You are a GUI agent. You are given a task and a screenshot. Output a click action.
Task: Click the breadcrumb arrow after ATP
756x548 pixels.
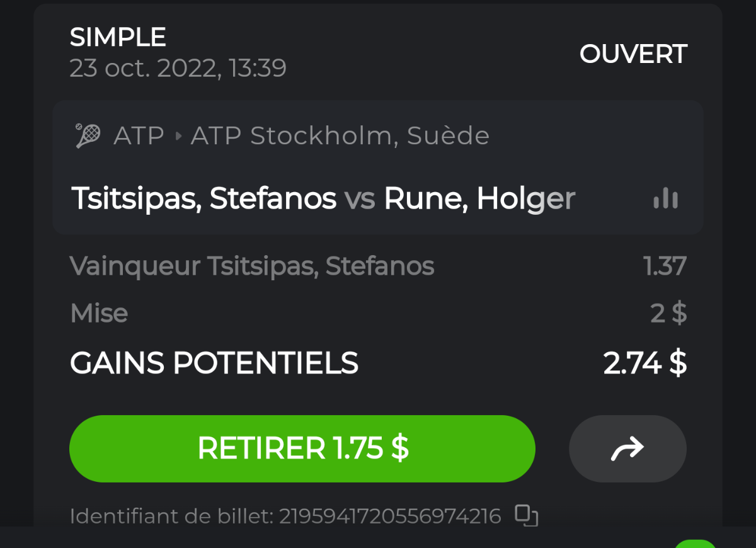pyautogui.click(x=178, y=135)
